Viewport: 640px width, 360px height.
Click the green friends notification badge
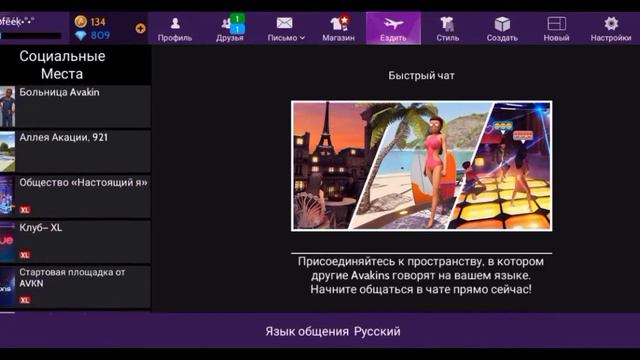237,18
